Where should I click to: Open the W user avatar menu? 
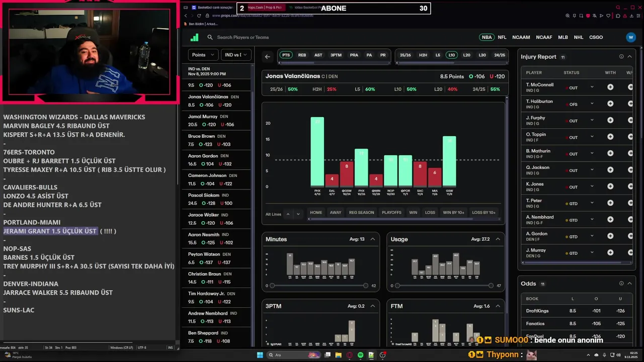click(x=631, y=37)
